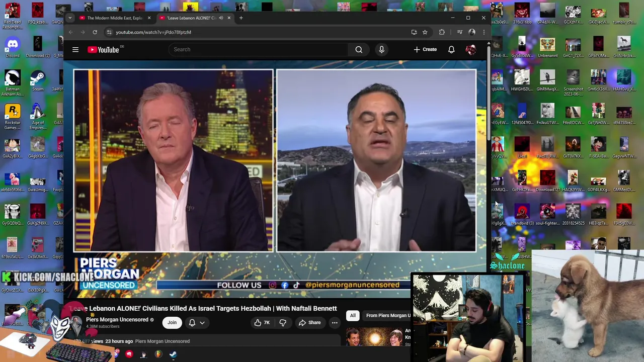This screenshot has height=362, width=644.
Task: Bookmark this page with the star icon
Action: click(x=425, y=32)
